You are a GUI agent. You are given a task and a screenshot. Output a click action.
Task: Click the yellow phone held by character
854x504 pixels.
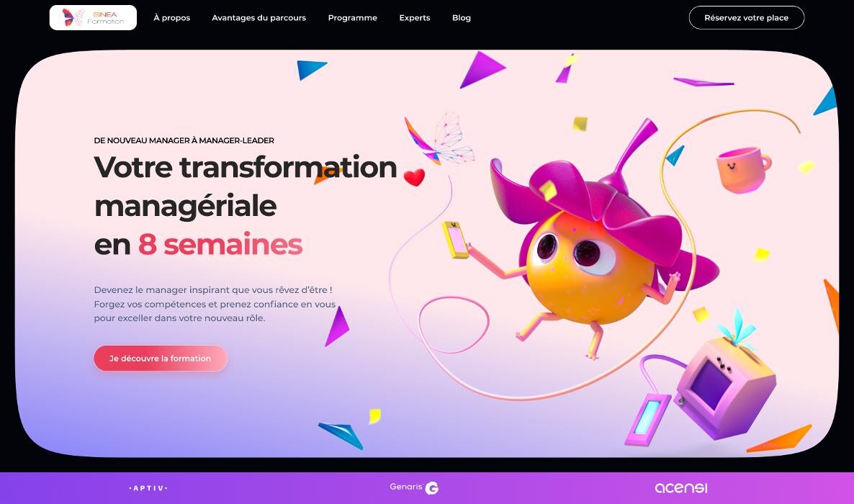[x=456, y=240]
